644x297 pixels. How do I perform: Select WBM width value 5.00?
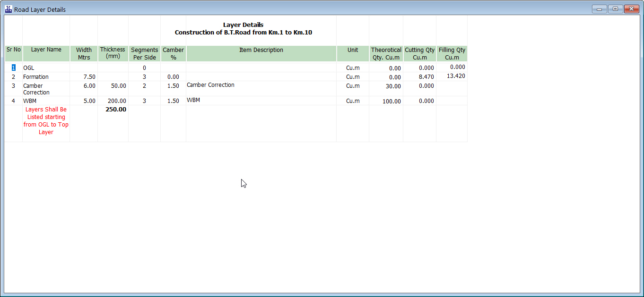pos(84,101)
